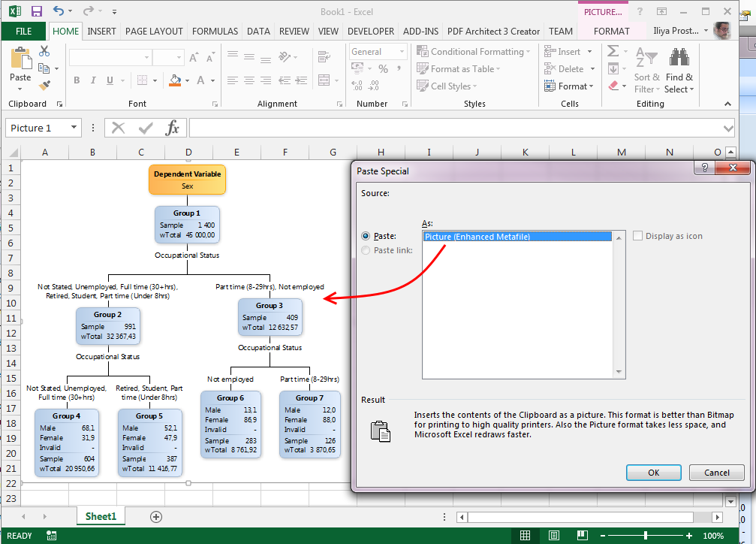This screenshot has height=544, width=756.
Task: Switch to the PAGE LAYOUT tab
Action: point(154,32)
